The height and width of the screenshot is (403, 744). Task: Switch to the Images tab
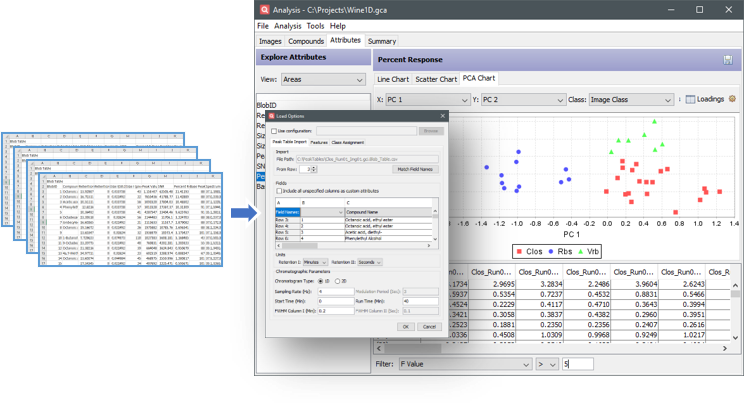pos(270,41)
